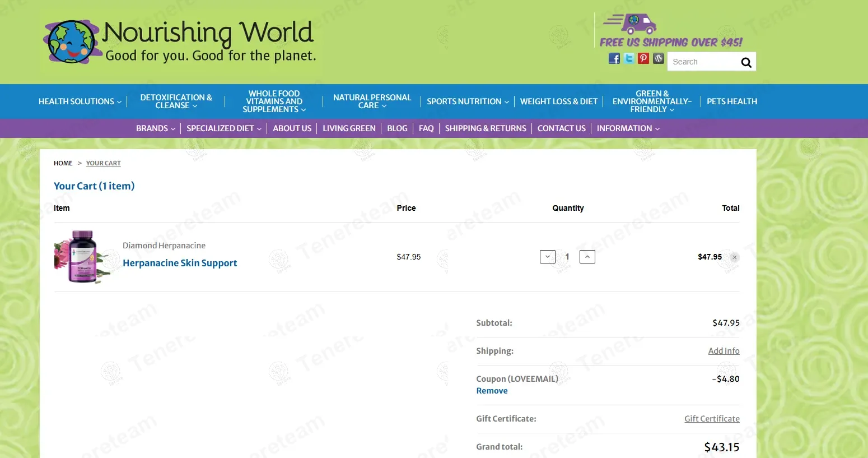
Task: Click the Herpanacine bottle thumbnail
Action: point(82,257)
